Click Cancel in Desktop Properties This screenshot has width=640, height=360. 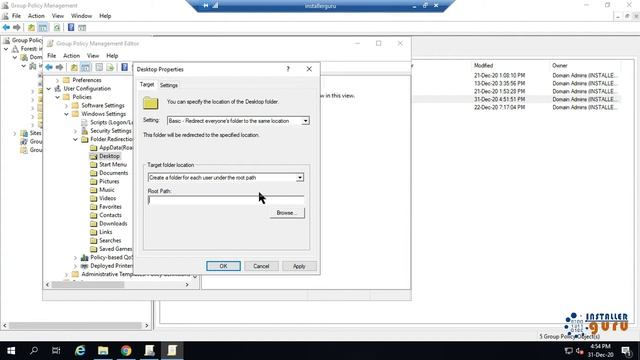pyautogui.click(x=261, y=266)
